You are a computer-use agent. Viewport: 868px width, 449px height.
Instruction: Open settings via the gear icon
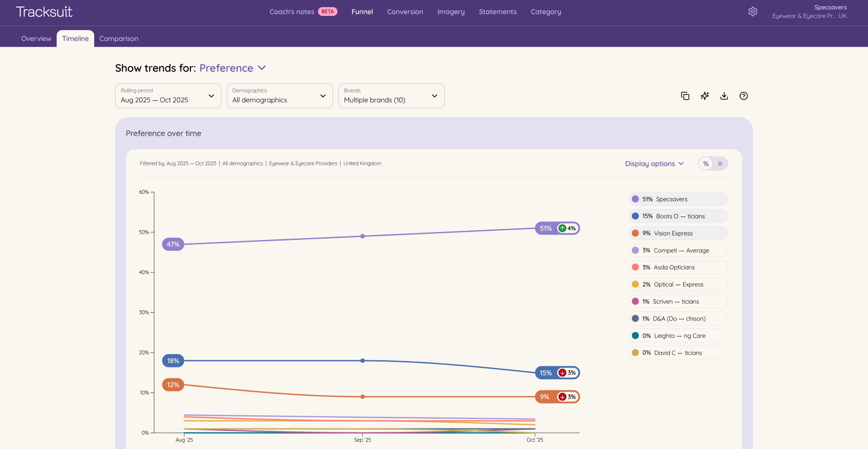(x=752, y=12)
